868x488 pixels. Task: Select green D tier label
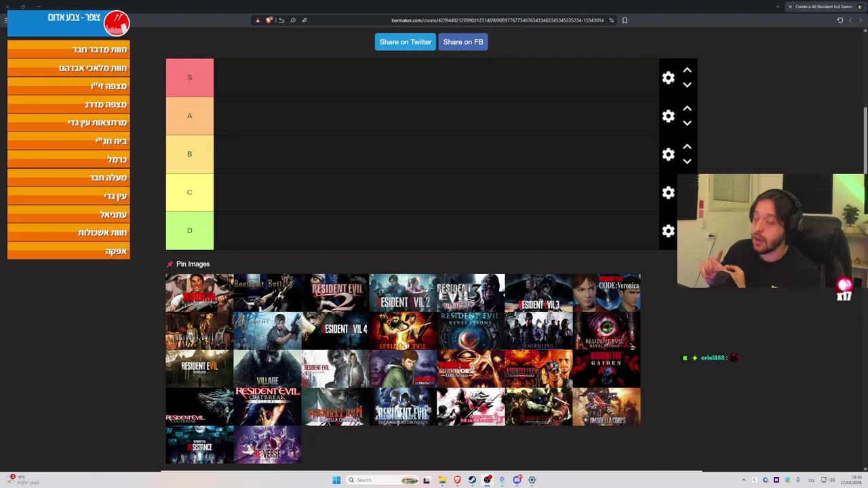click(x=190, y=230)
